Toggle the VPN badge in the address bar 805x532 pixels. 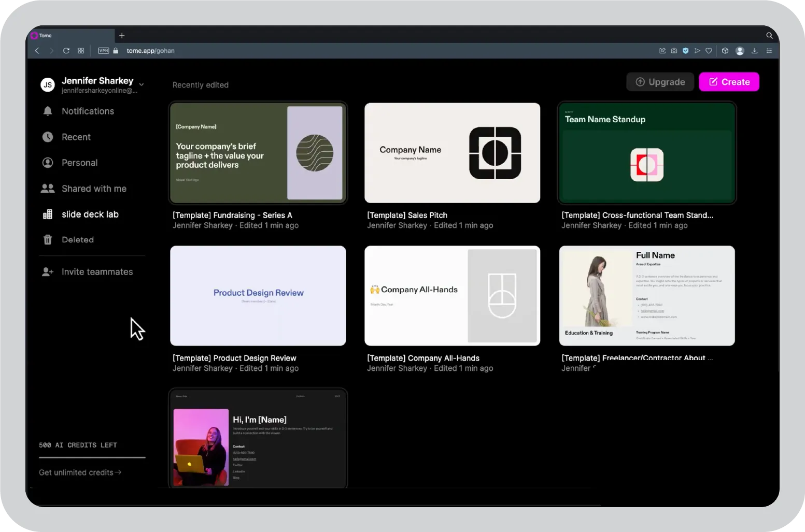pyautogui.click(x=103, y=51)
